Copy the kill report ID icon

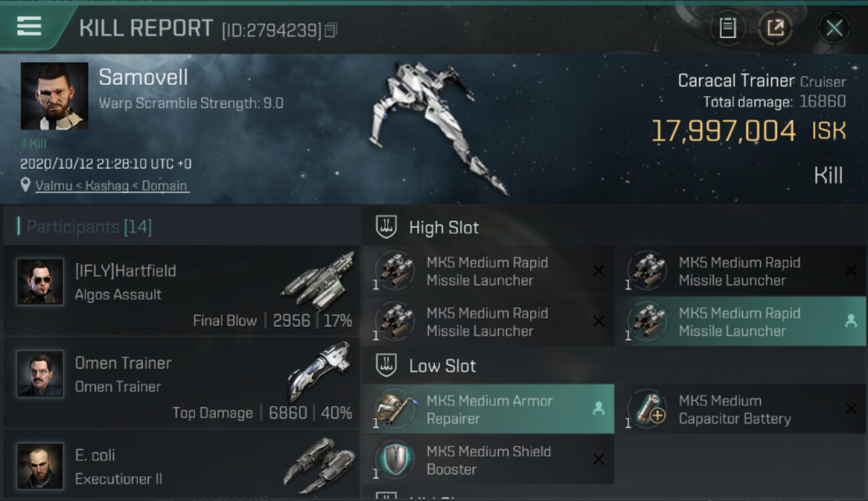coord(331,30)
